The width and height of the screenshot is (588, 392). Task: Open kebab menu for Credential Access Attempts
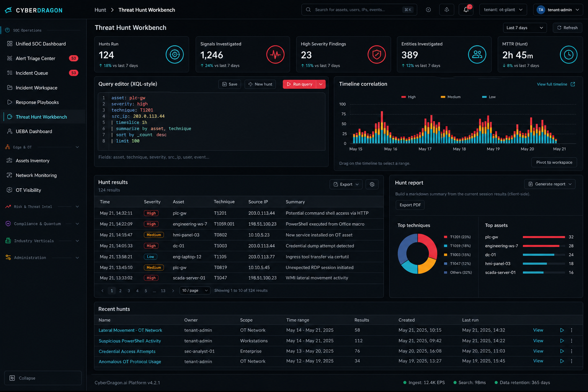click(x=572, y=351)
